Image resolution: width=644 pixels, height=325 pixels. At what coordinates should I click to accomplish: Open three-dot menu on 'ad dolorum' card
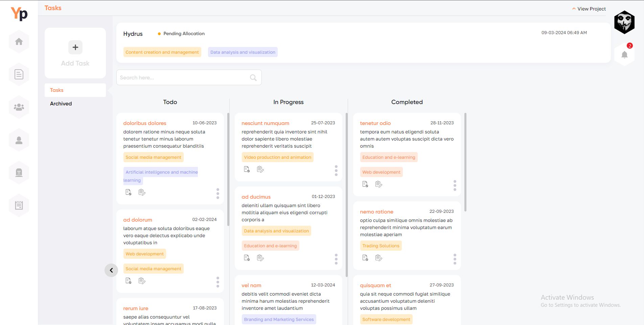tap(218, 282)
